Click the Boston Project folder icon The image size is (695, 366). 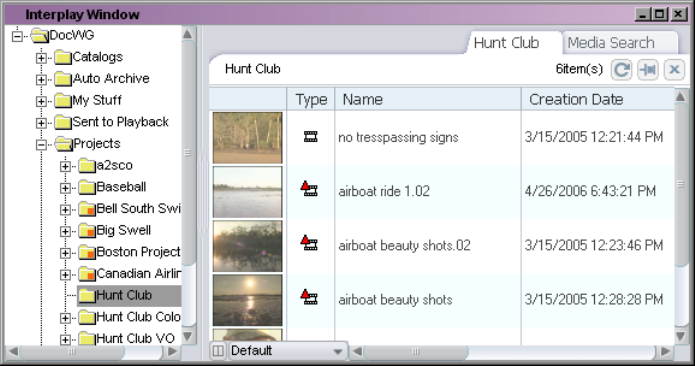[87, 253]
